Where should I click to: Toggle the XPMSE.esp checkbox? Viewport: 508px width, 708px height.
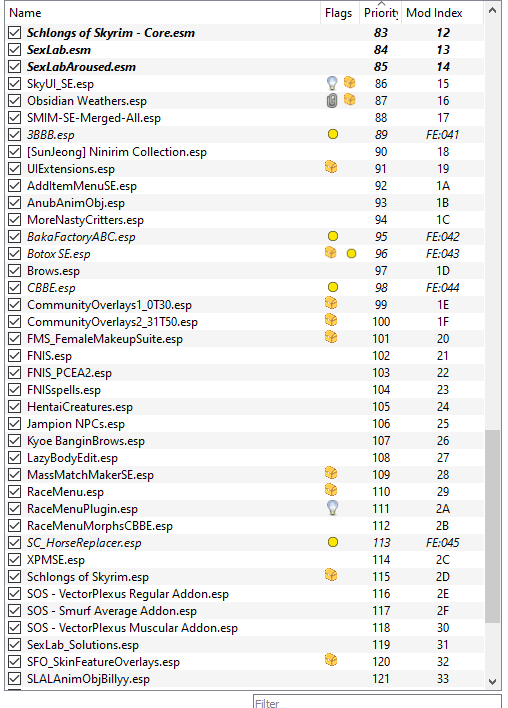pyautogui.click(x=14, y=560)
